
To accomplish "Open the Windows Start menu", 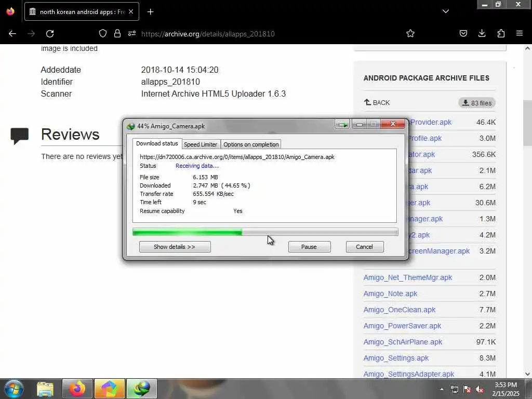I will coord(14,389).
